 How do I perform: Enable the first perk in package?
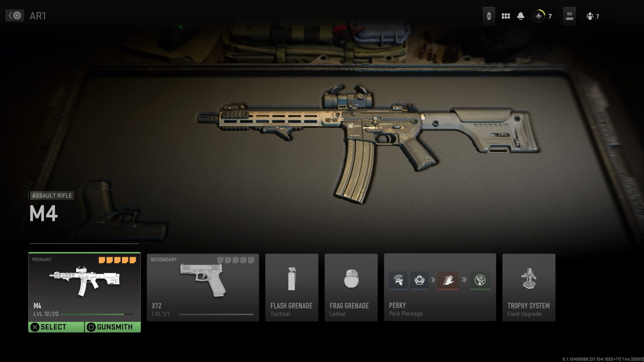pyautogui.click(x=398, y=280)
